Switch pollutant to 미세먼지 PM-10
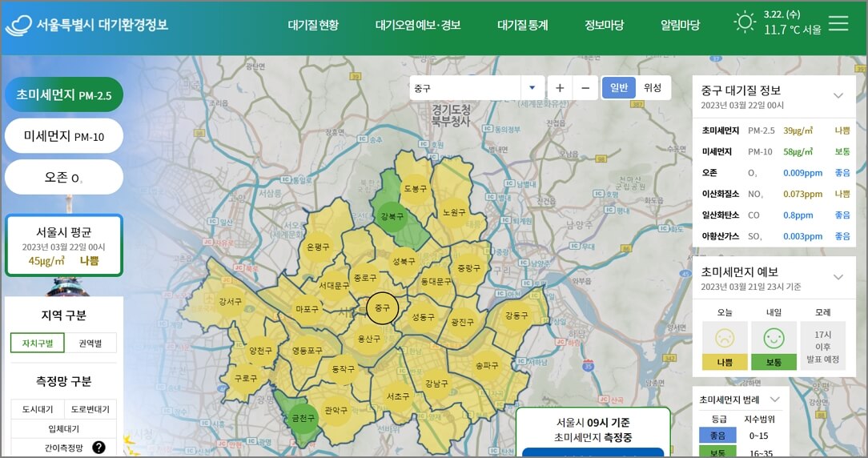Screen dimensions: 868x458 tap(64, 135)
